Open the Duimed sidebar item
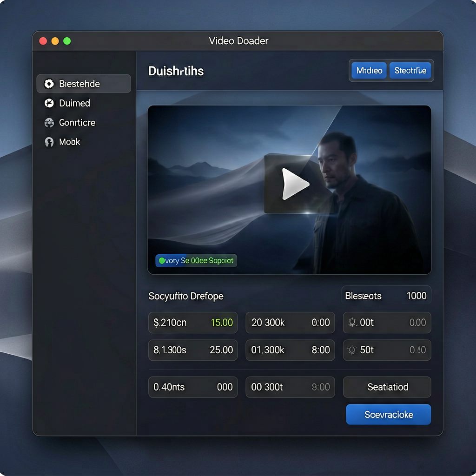 click(x=84, y=103)
